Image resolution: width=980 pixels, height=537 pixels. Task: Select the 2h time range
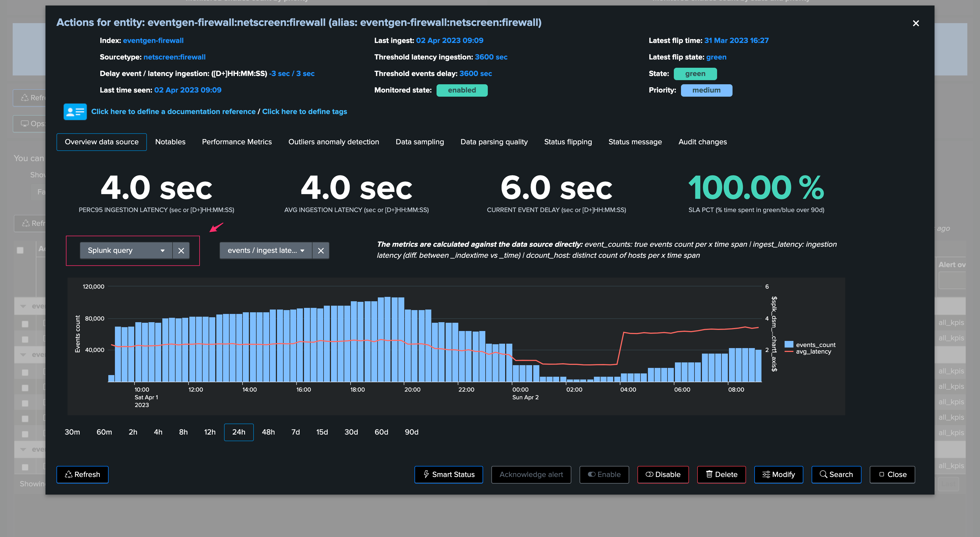click(133, 432)
